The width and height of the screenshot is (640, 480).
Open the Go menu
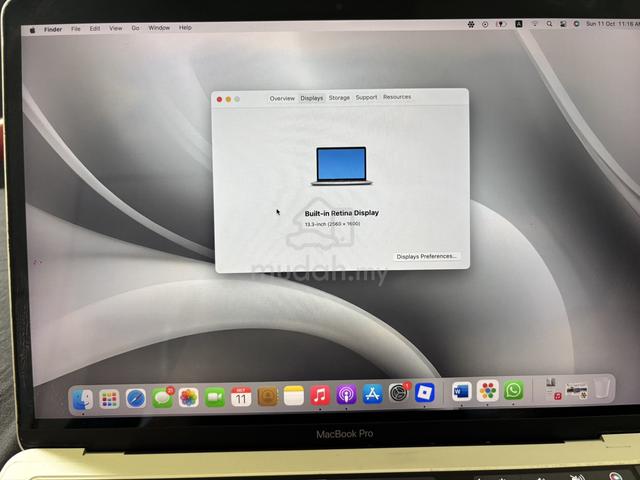tap(136, 28)
